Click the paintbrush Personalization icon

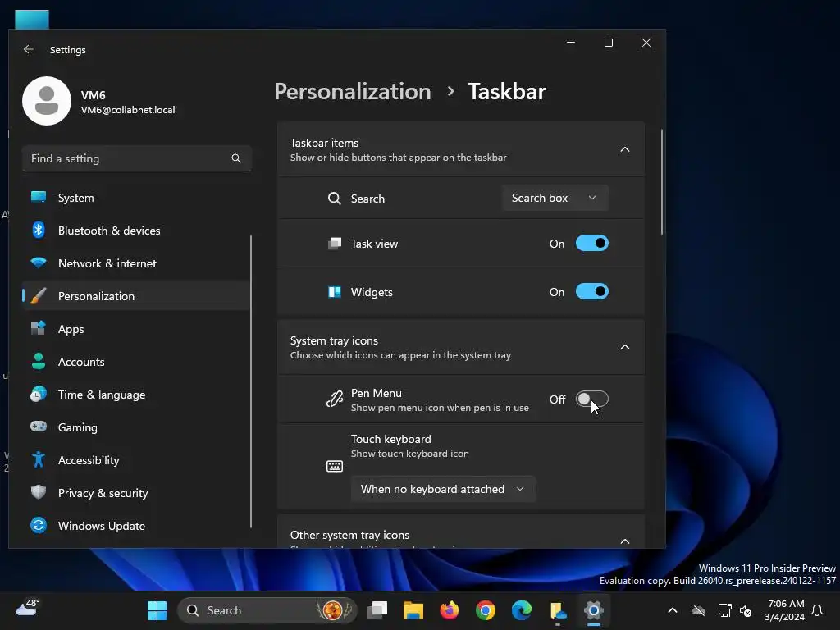[x=38, y=295]
